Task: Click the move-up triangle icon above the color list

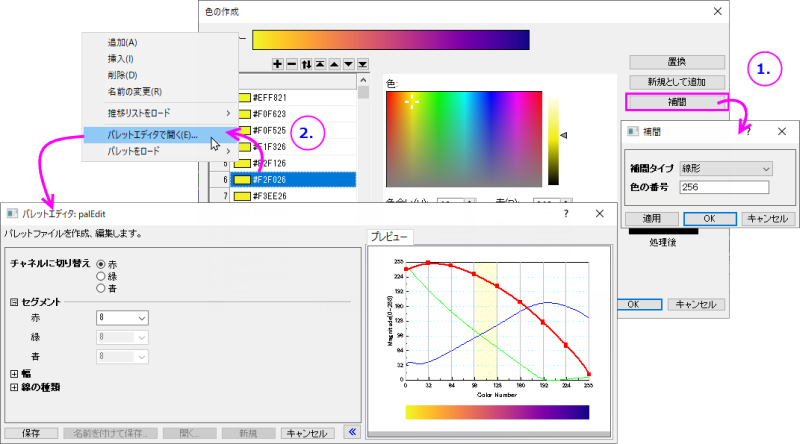Action: (x=334, y=64)
